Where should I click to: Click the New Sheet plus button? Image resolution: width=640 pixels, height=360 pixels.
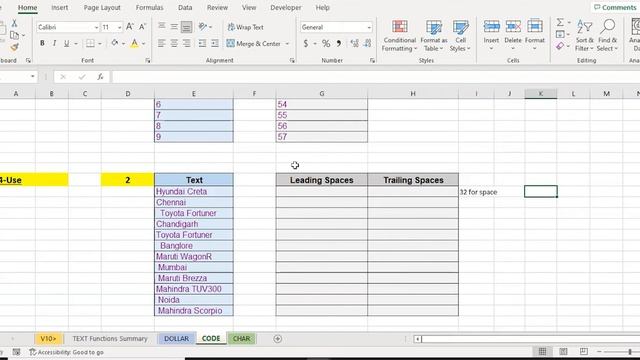pos(278,338)
